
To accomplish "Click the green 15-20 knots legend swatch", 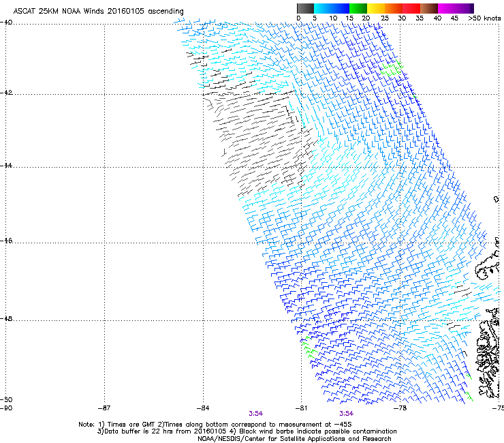I will pos(358,8).
